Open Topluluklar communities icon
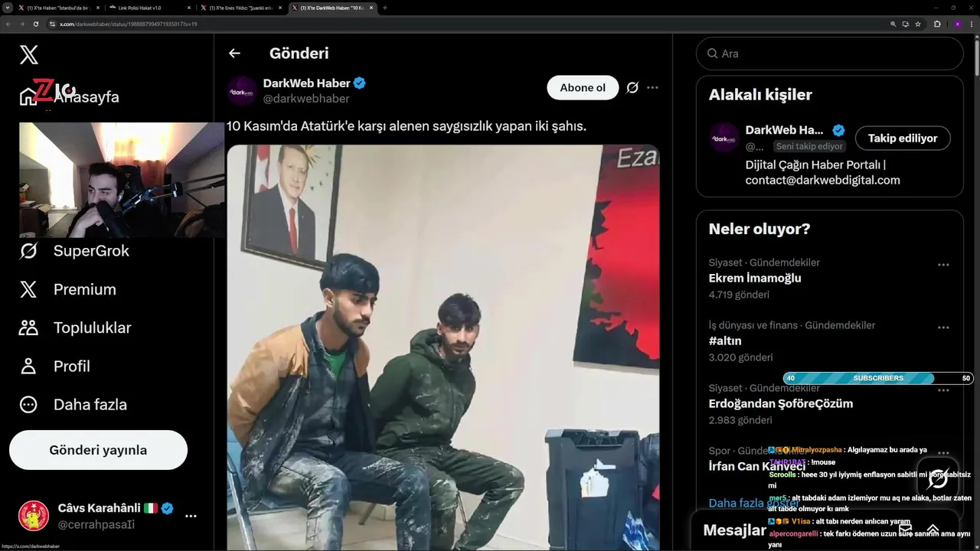 [x=28, y=328]
